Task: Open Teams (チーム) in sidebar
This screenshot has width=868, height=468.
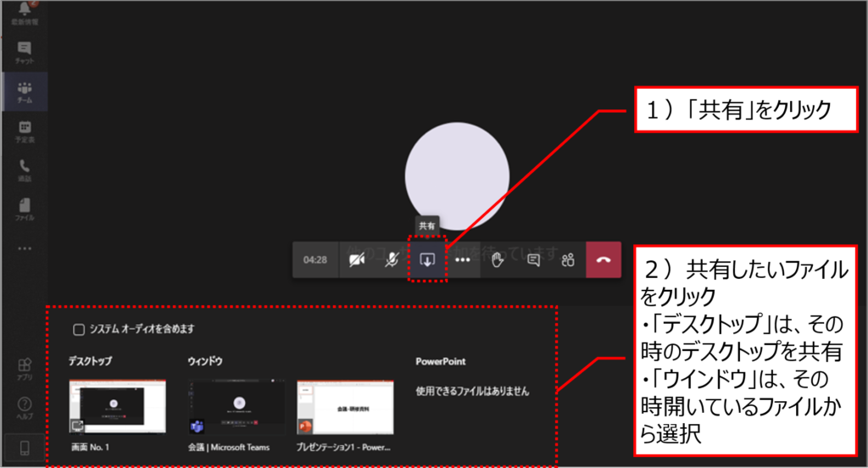Action: [x=25, y=92]
